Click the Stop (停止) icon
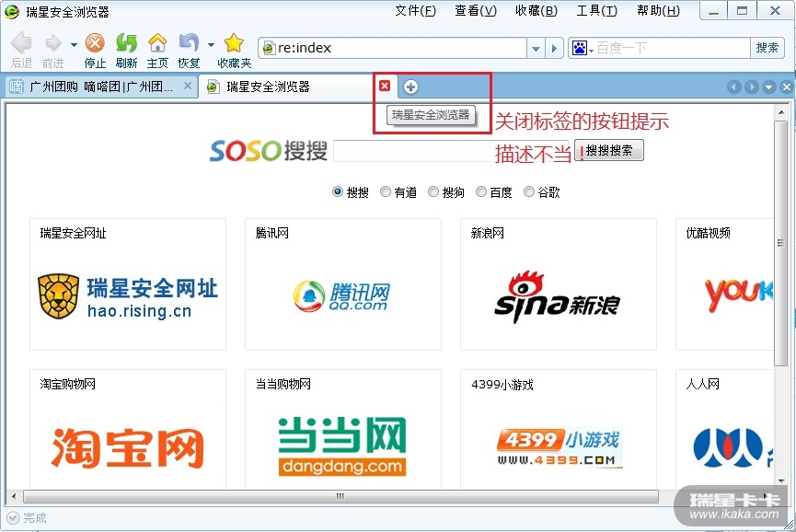This screenshot has width=796, height=532. (95, 43)
